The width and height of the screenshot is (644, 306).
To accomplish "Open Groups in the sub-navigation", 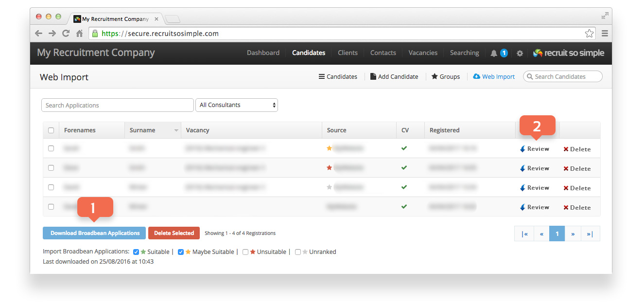I will click(x=446, y=77).
